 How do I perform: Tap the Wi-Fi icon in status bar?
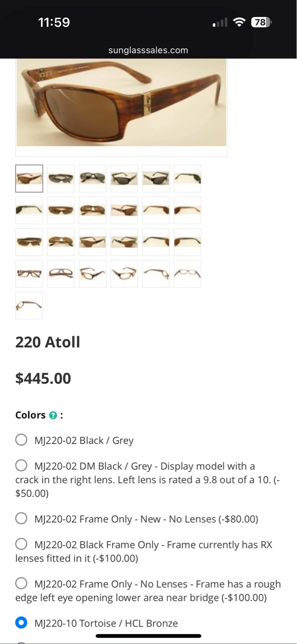pyautogui.click(x=240, y=22)
